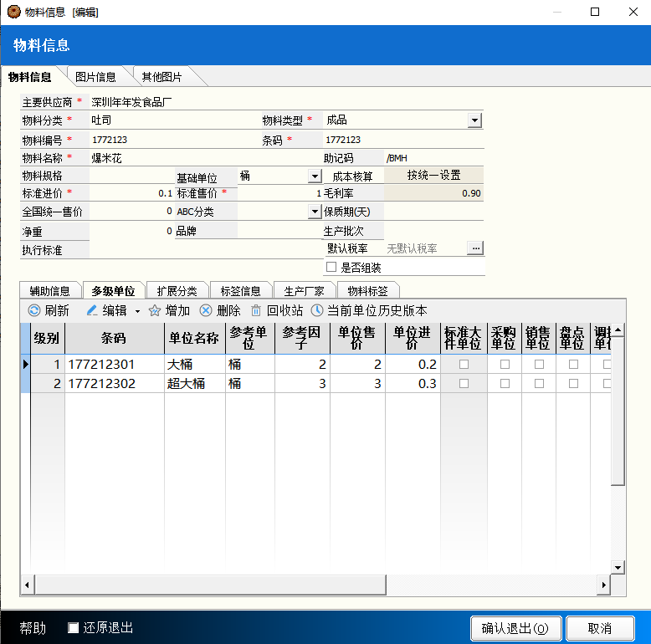Open the 扩展分类 sub-tab
The image size is (651, 644).
point(177,291)
